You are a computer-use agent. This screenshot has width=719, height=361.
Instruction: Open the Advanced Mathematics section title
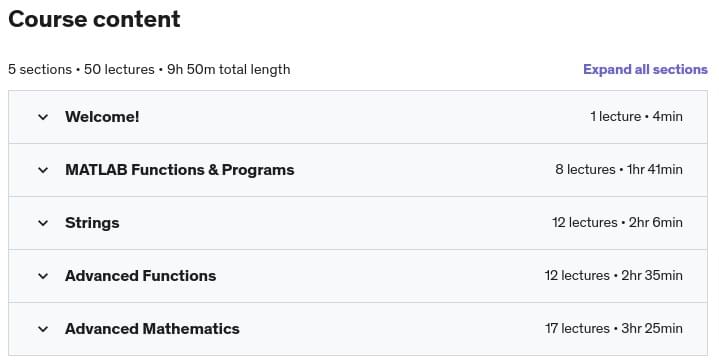point(152,329)
